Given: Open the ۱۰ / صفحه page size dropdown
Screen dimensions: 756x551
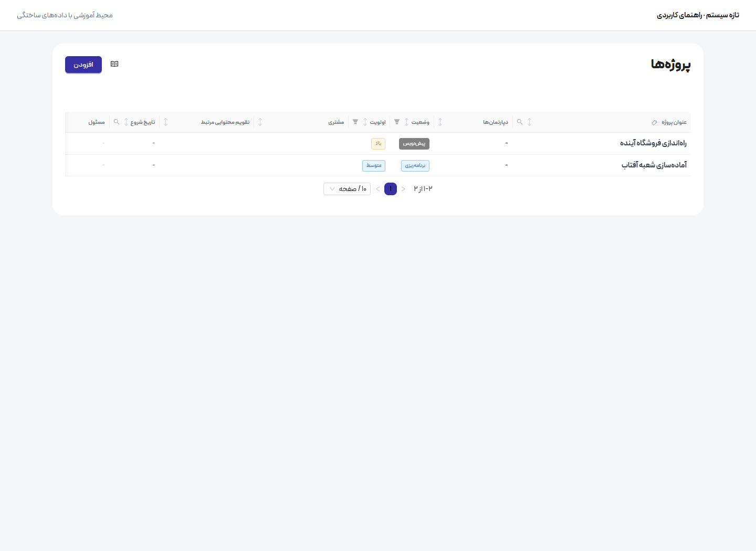Looking at the screenshot, I should (347, 189).
